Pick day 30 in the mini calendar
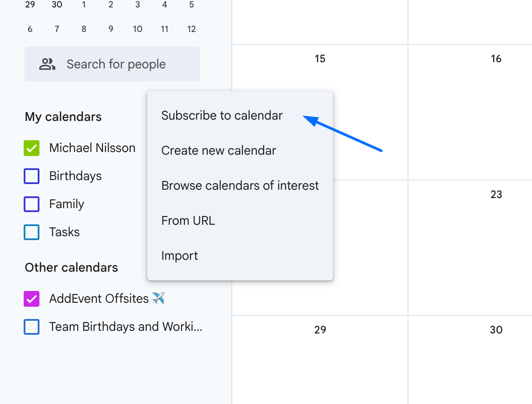 57,5
